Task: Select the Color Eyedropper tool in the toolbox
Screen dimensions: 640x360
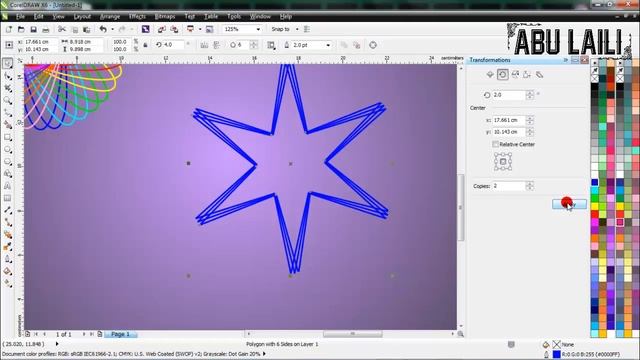Action: (8, 247)
